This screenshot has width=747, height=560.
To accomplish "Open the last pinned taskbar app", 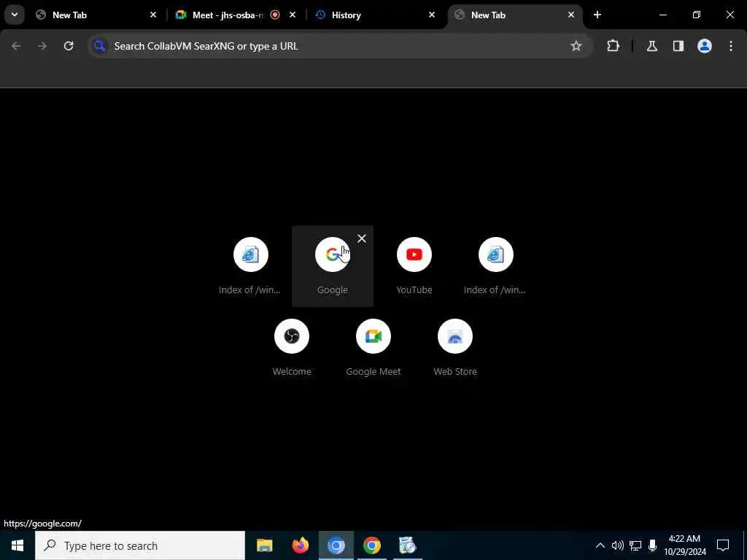I will pos(407,545).
